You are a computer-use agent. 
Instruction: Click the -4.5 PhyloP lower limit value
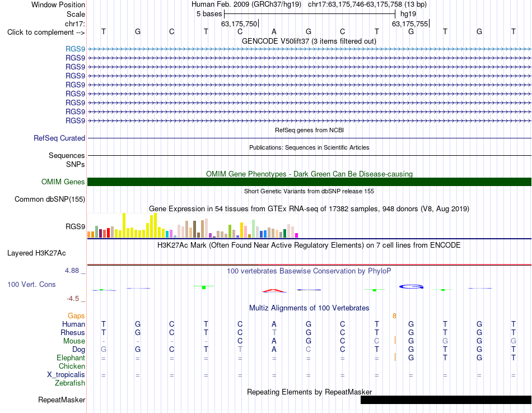click(x=73, y=299)
